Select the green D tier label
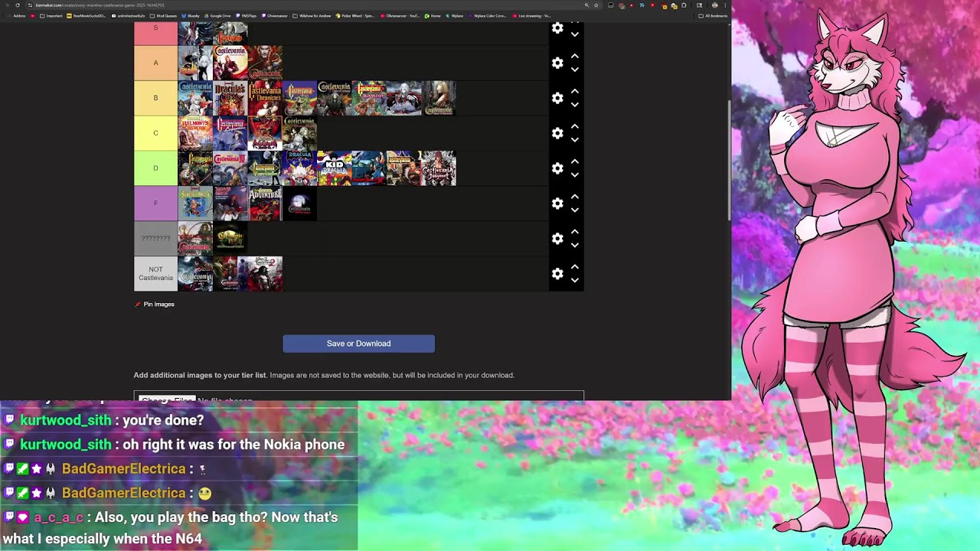The width and height of the screenshot is (980, 551). [x=155, y=168]
